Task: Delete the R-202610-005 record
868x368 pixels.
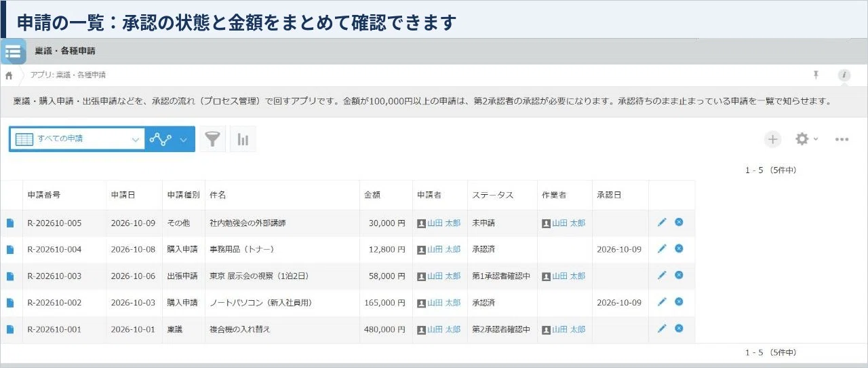Action: point(679,222)
